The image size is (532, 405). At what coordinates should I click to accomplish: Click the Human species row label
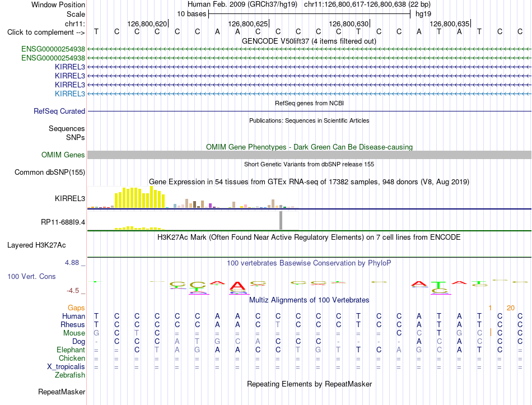tap(73, 316)
